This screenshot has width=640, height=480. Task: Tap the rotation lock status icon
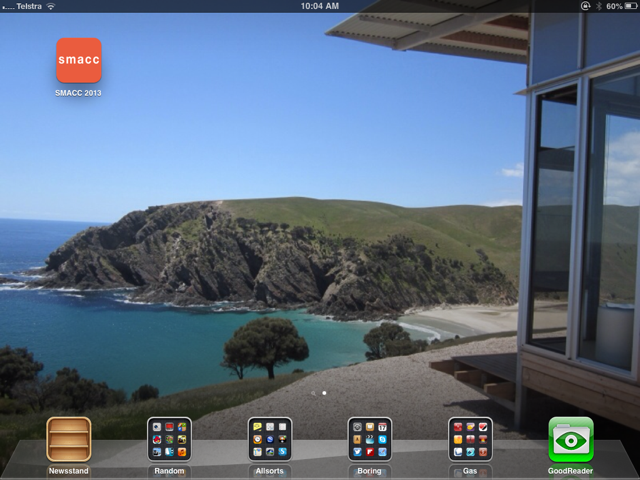pos(585,6)
